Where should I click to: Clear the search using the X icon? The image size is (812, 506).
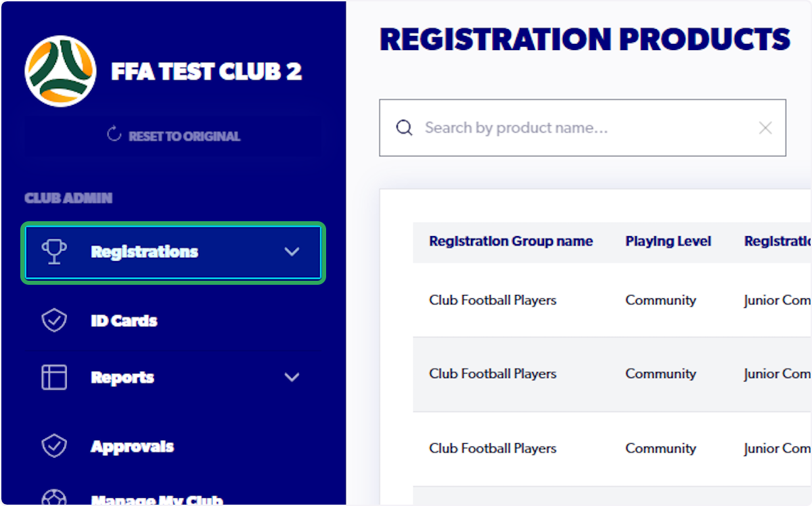point(765,127)
